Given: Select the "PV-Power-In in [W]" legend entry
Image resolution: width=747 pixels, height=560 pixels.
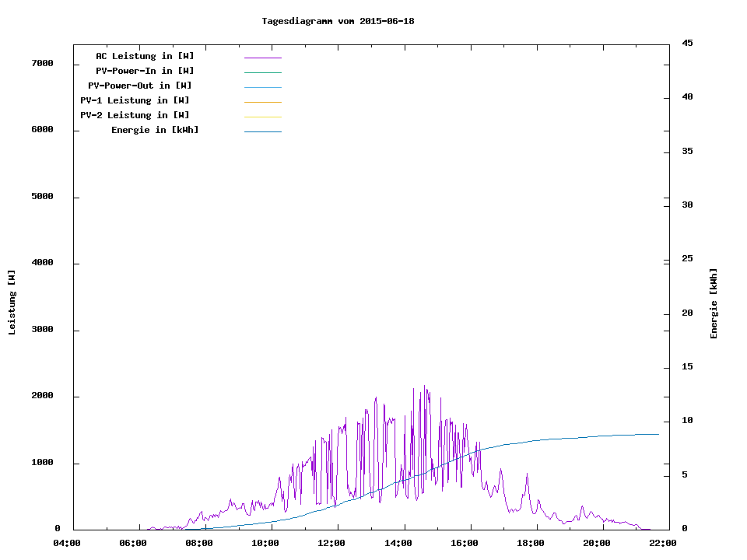Looking at the screenshot, I should [x=145, y=71].
